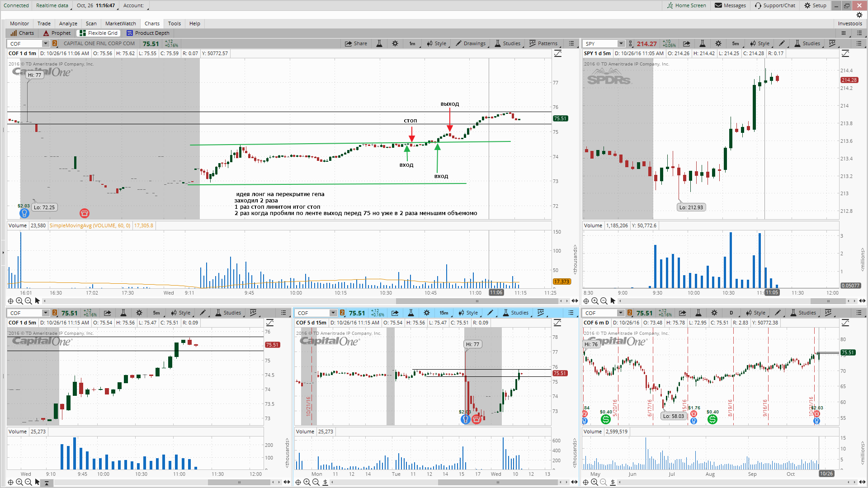The width and height of the screenshot is (868, 488).
Task: Open the MarketWatch tab
Action: point(121,23)
